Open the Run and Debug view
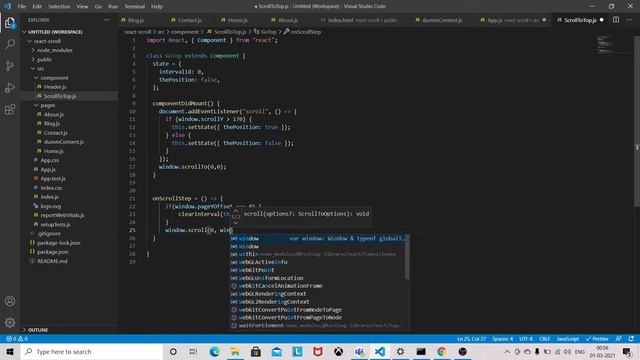Viewport: 640px width, 360px height. click(10, 87)
